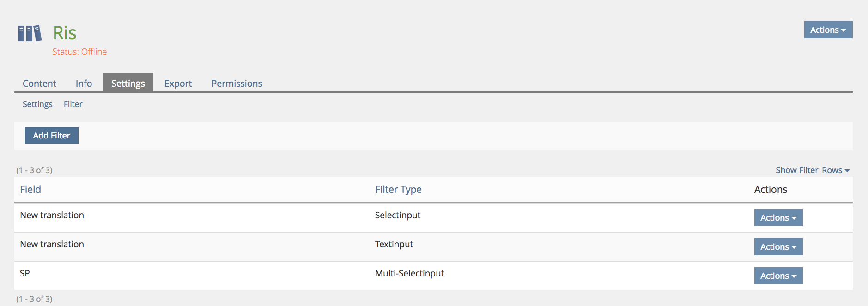The image size is (868, 306).
Task: Click the underlined Filter sub-navigation link
Action: click(x=73, y=104)
